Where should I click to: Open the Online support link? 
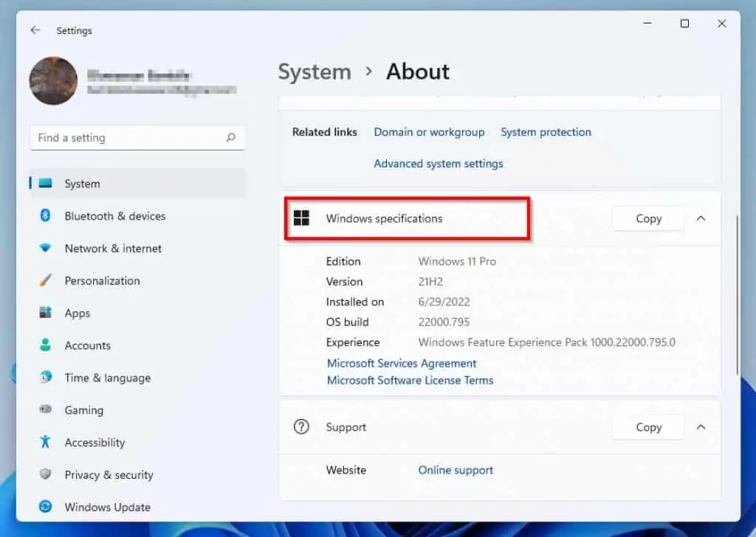(456, 470)
